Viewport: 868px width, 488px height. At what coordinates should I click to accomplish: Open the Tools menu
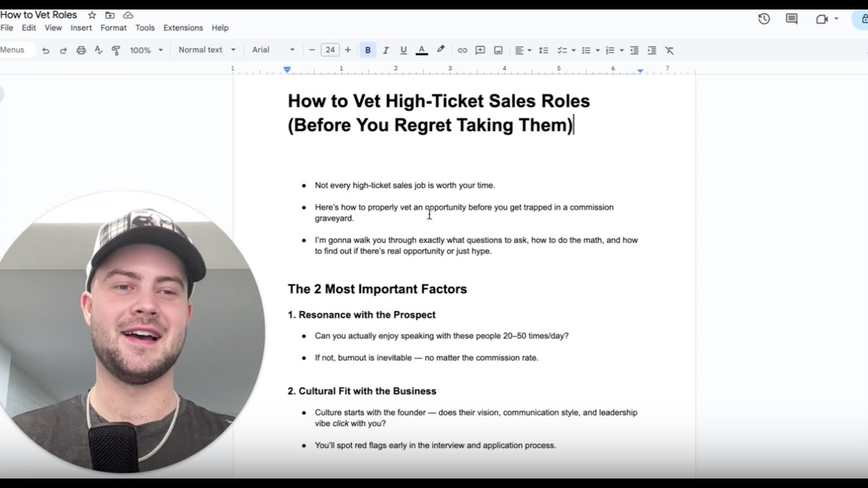(x=145, y=28)
